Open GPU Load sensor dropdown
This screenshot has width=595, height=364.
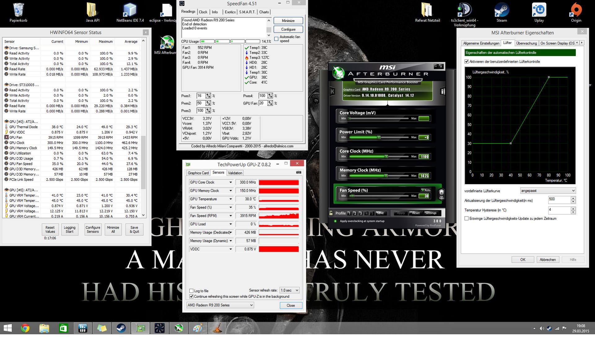(230, 224)
